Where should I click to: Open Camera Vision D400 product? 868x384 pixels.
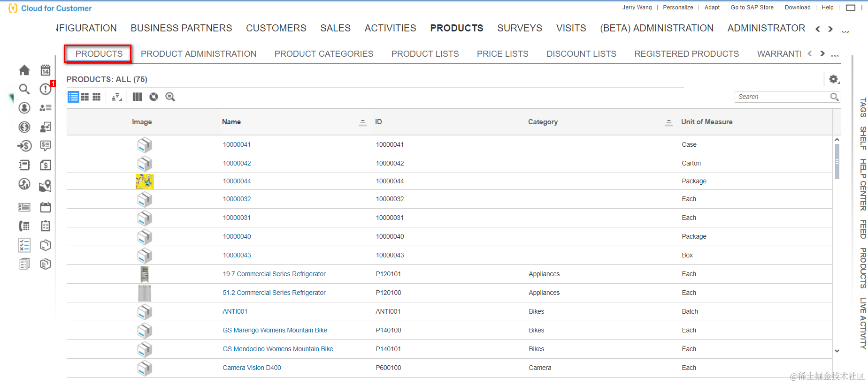tap(252, 368)
